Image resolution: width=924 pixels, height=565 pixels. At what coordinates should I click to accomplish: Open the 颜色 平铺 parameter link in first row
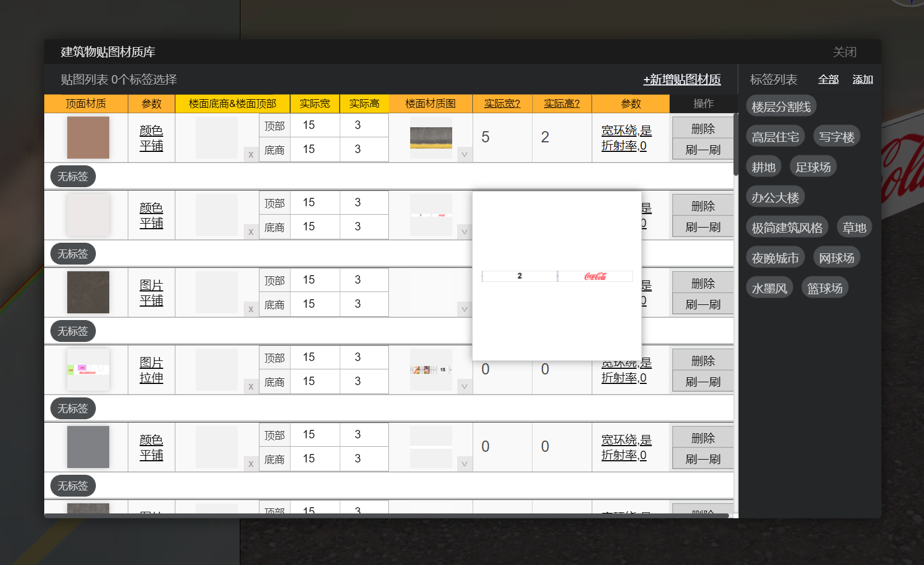click(x=151, y=138)
